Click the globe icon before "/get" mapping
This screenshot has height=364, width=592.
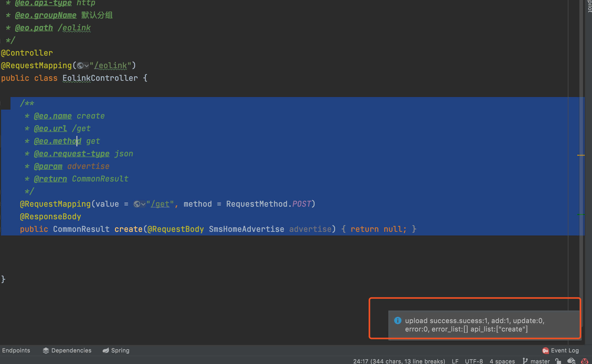click(137, 204)
